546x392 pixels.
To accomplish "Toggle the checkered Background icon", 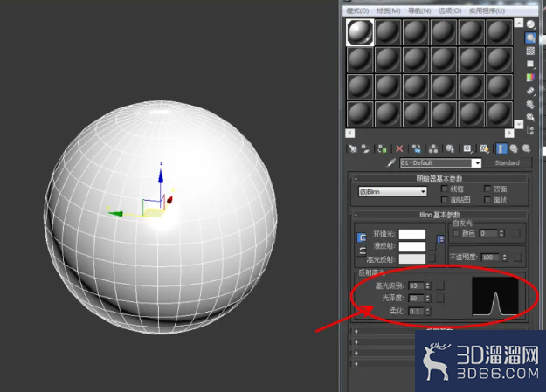I will point(530,51).
